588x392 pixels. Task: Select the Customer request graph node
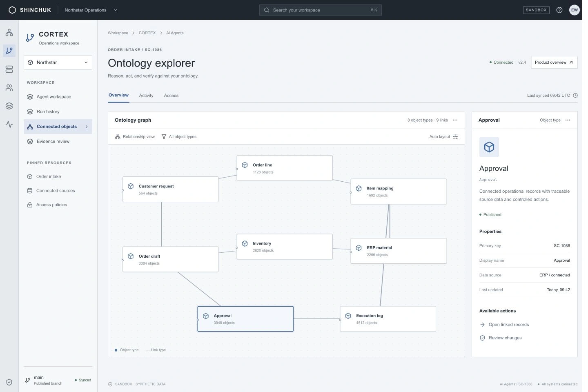(x=171, y=189)
